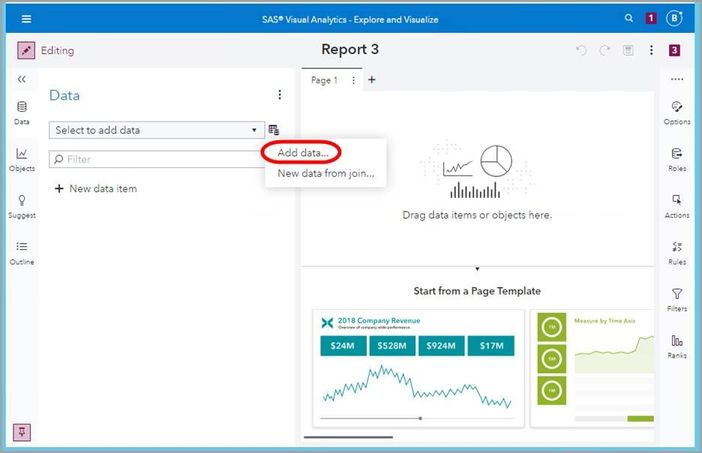702x453 pixels.
Task: Collapse the left pane with double chevron
Action: coord(21,79)
